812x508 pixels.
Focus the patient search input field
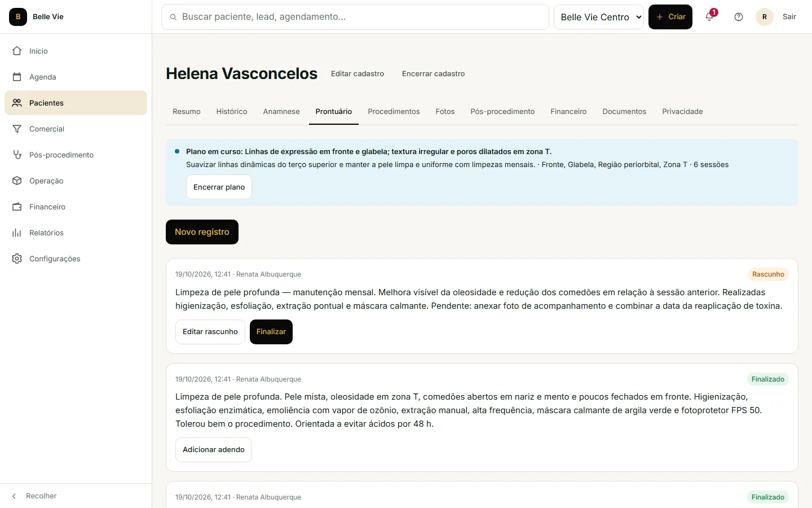click(355, 17)
